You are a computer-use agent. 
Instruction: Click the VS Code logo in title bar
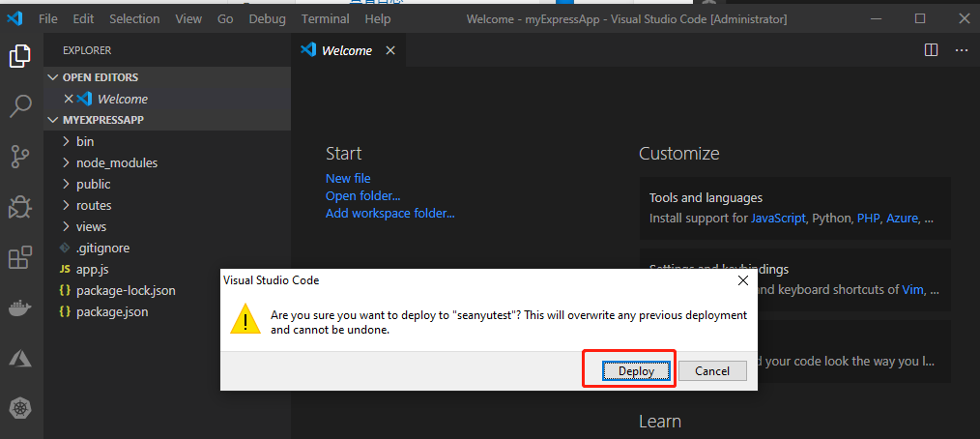(15, 18)
